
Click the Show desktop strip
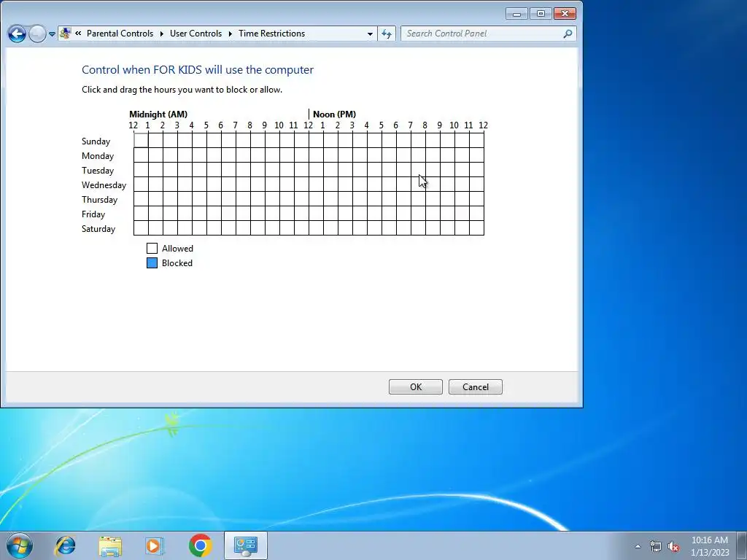(x=743, y=545)
